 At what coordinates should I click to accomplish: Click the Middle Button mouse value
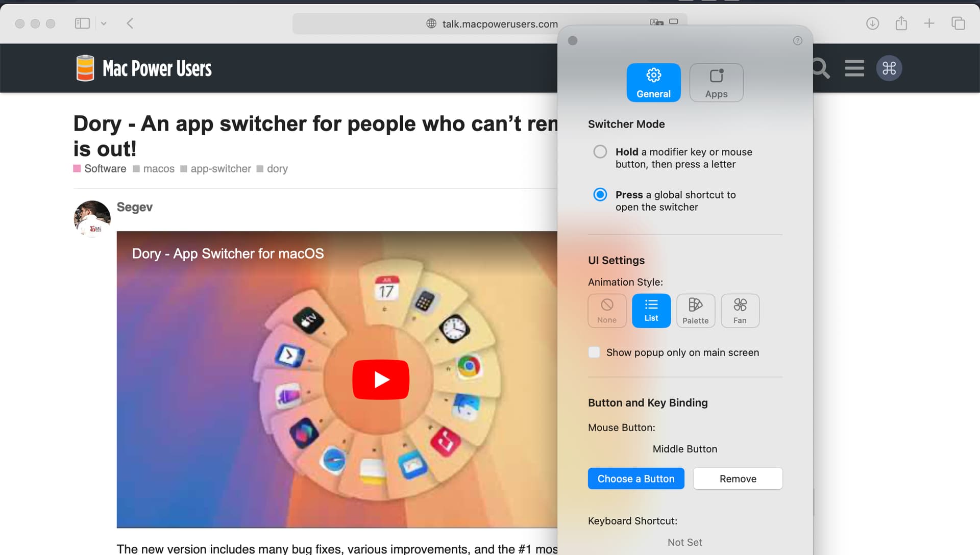pyautogui.click(x=685, y=449)
